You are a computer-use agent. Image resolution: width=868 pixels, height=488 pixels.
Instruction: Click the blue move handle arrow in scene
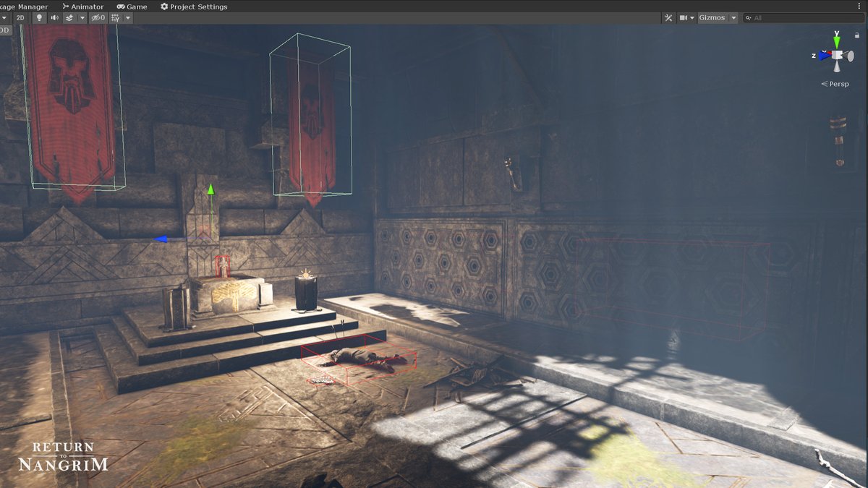pyautogui.click(x=161, y=239)
